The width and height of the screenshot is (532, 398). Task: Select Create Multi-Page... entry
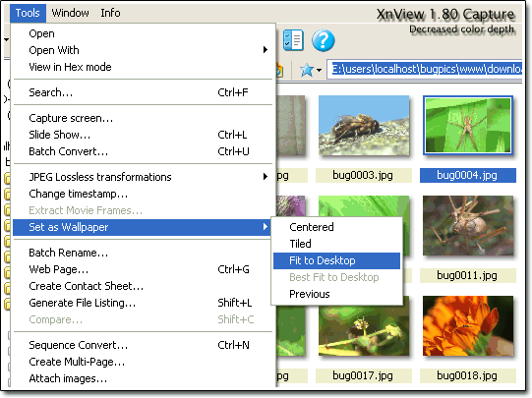pyautogui.click(x=143, y=362)
